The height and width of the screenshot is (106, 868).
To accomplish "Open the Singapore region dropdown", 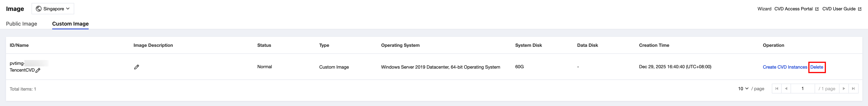I will tap(53, 9).
